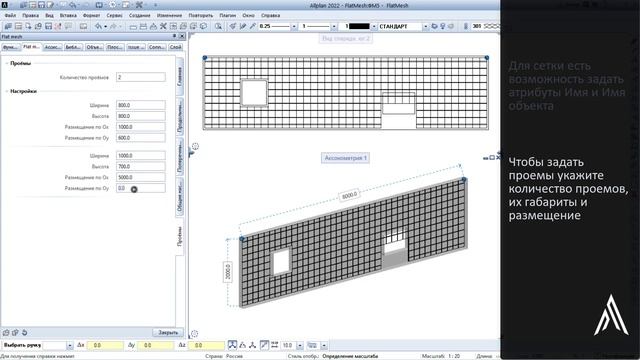
Task: Click the Δy coordinate input field
Action: click(156, 345)
